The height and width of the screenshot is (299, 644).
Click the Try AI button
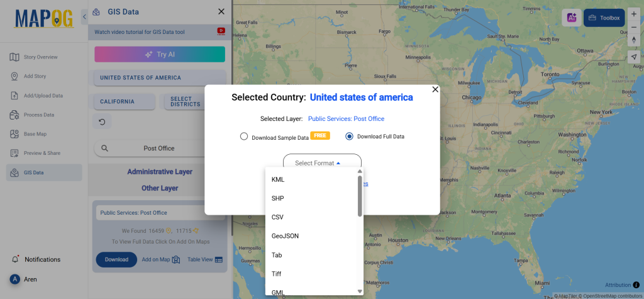point(160,54)
